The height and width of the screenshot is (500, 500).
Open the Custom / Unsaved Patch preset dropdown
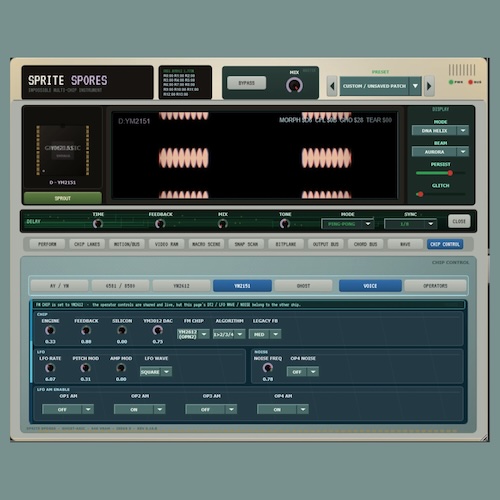point(381,86)
